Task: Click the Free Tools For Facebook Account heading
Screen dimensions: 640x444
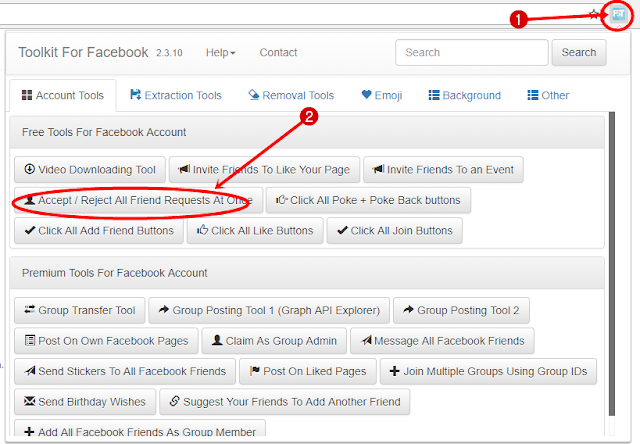Action: [x=104, y=132]
